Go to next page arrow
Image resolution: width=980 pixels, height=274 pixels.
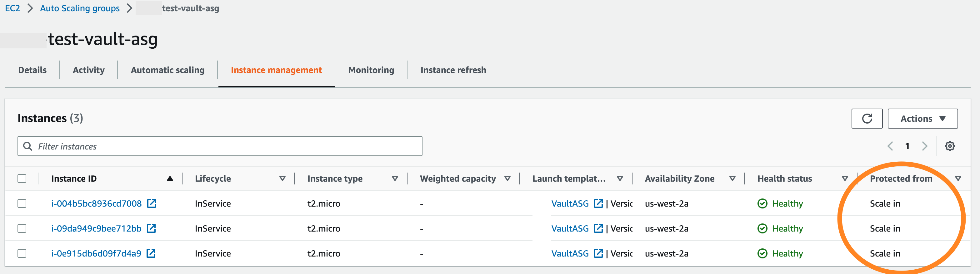tap(924, 146)
